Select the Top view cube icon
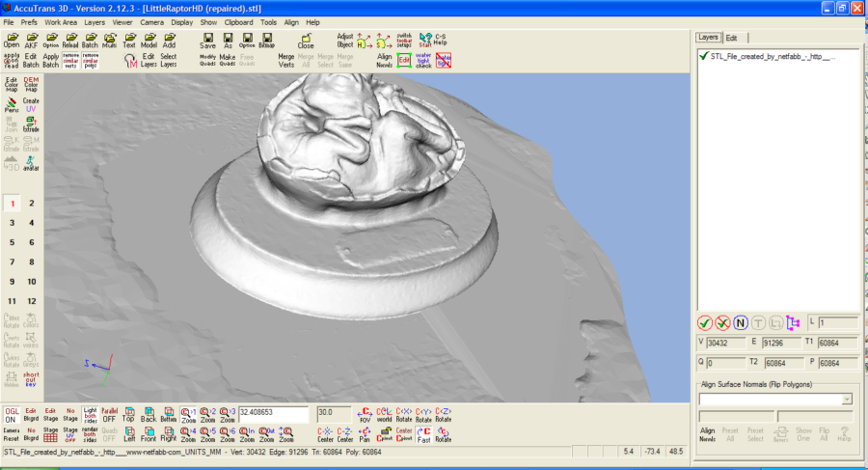The height and width of the screenshot is (470, 868). coord(128,414)
